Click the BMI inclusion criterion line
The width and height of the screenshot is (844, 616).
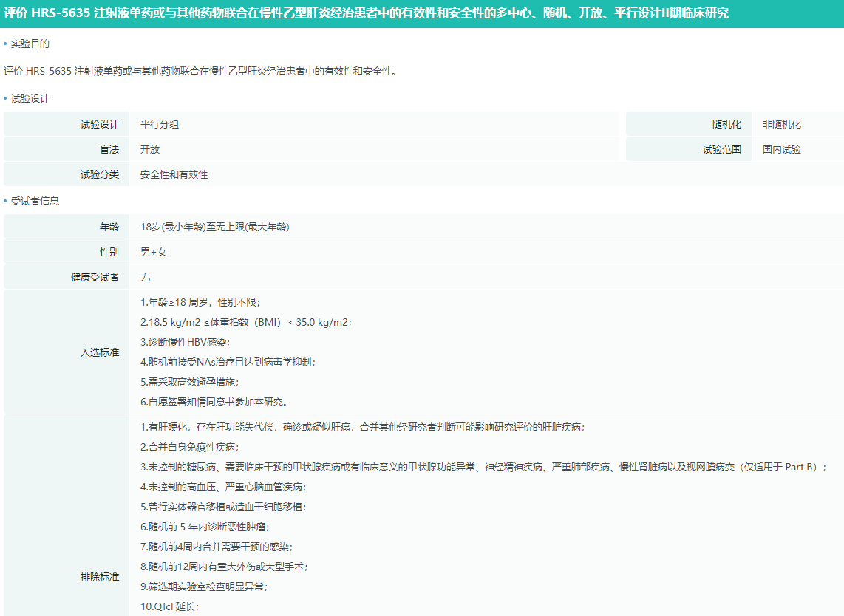245,323
